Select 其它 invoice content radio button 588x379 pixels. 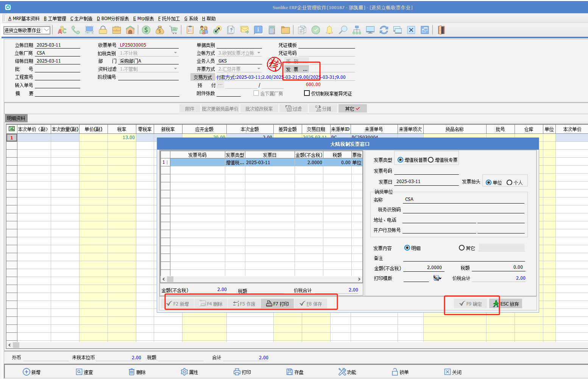pyautogui.click(x=462, y=248)
